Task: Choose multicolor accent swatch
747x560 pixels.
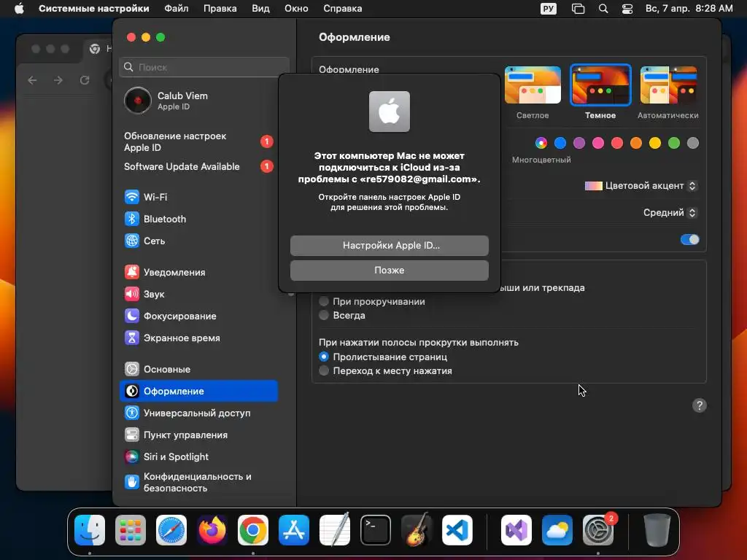Action: pos(541,143)
